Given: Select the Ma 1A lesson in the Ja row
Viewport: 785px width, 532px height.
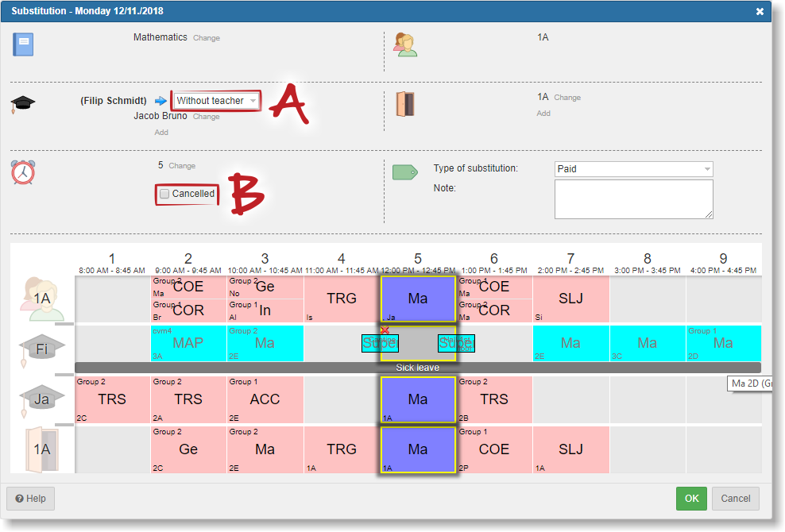Looking at the screenshot, I should click(418, 399).
